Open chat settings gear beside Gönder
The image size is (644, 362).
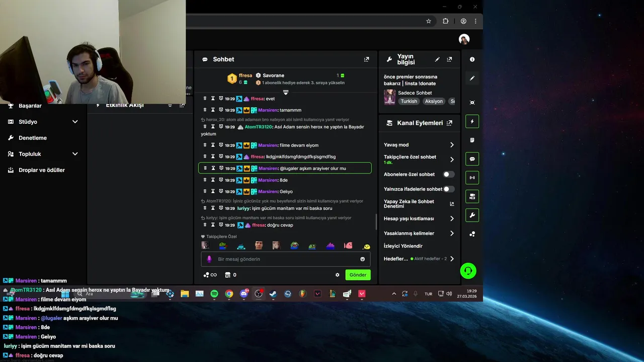[338, 275]
